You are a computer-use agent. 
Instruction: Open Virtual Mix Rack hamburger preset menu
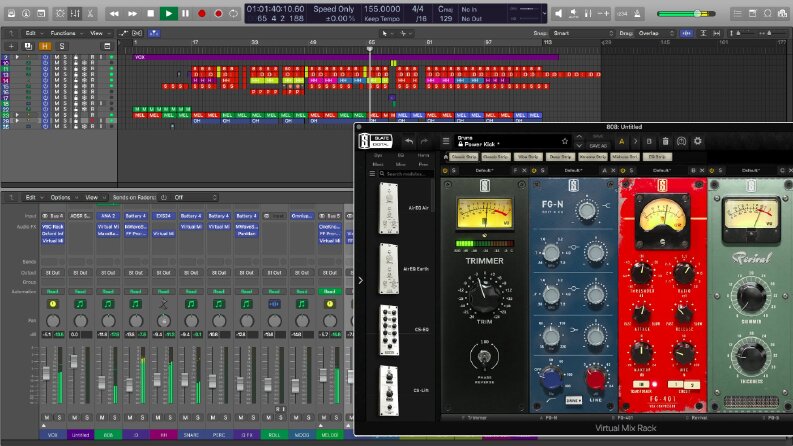tap(446, 142)
